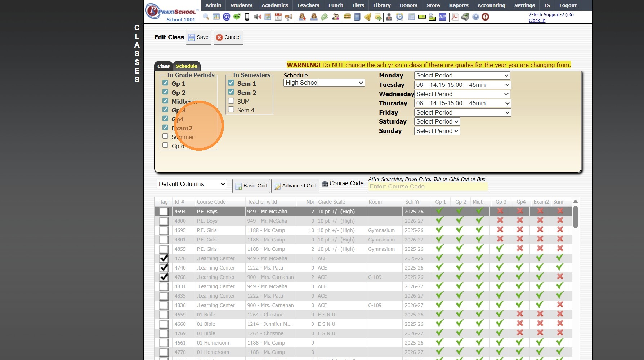644x360 pixels.
Task: Click the magnifying glass search icon
Action: 206,17
